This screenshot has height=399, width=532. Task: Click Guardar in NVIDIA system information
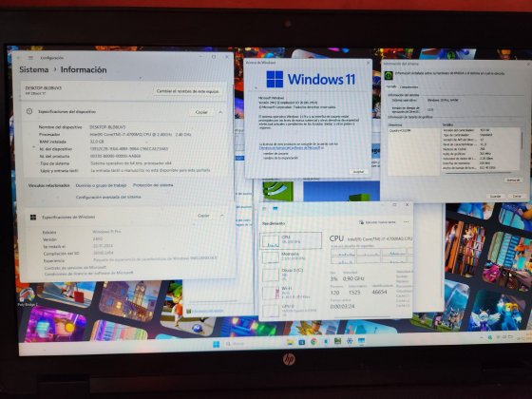click(x=495, y=196)
